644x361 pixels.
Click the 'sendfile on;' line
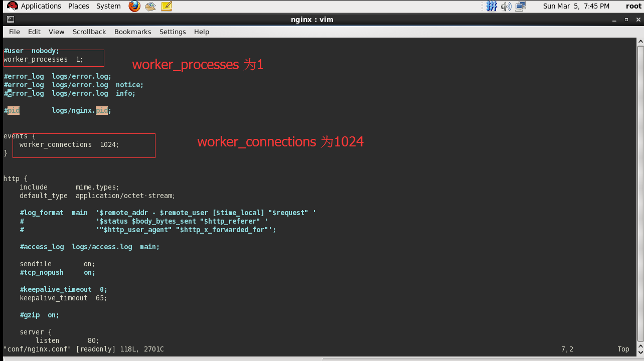click(x=58, y=264)
